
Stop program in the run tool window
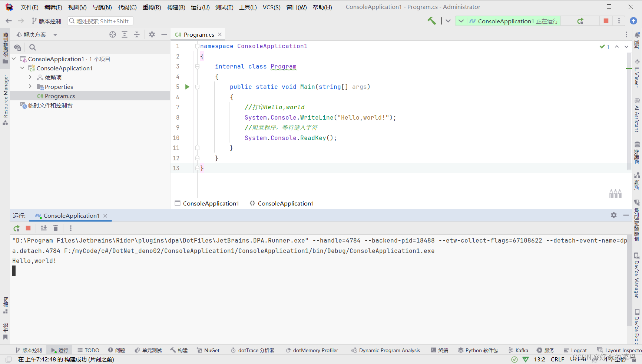pos(28,228)
